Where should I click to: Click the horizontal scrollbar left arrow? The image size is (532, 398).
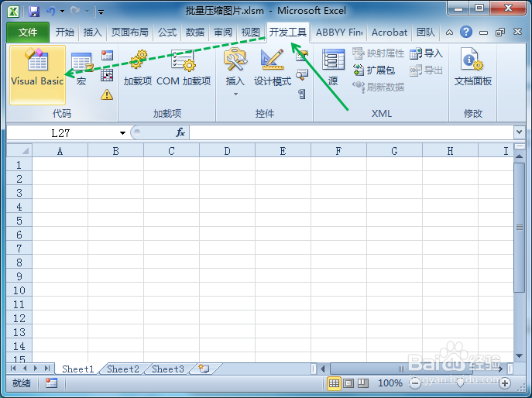coord(323,369)
